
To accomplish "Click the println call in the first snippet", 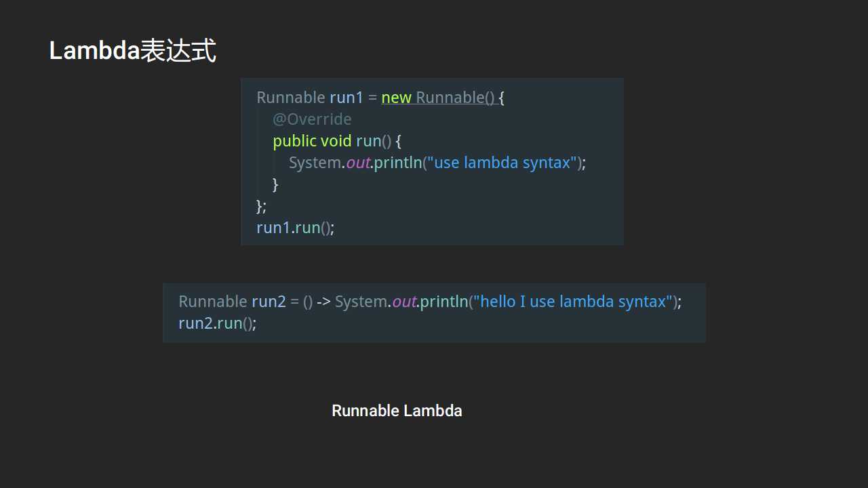I will 398,163.
